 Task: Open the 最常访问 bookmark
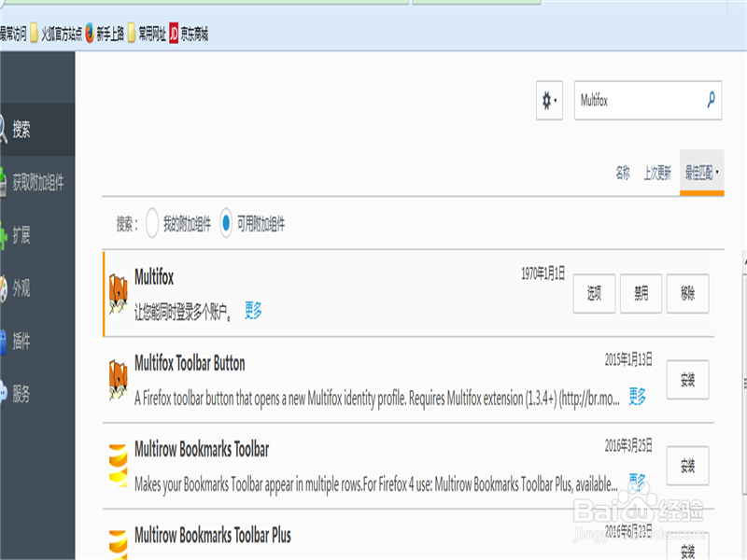tap(13, 34)
